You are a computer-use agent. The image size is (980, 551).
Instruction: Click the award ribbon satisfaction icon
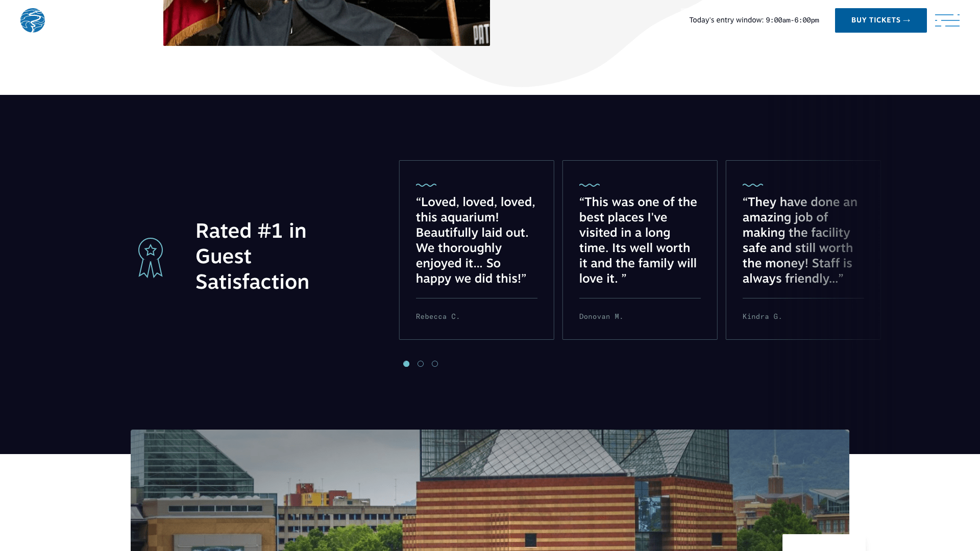[150, 257]
